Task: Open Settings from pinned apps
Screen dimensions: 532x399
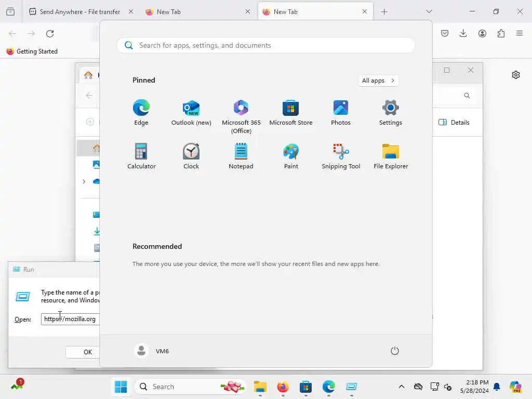Action: 391,113
